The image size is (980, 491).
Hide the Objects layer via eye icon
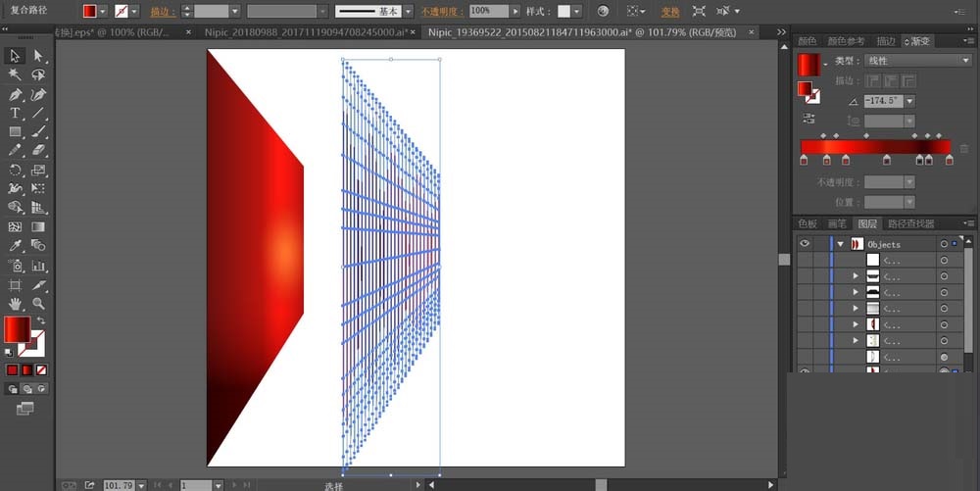tap(805, 244)
